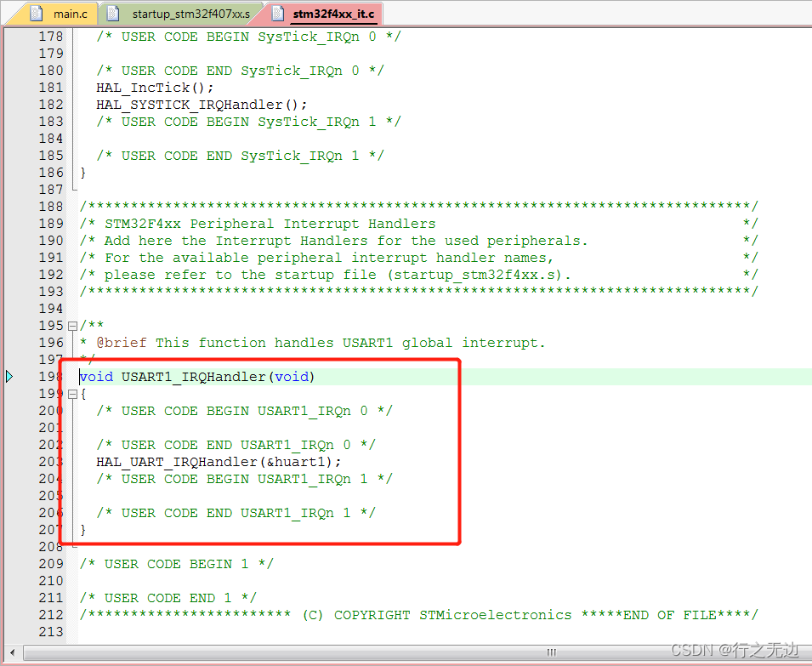
Task: Click line number 188 in the gutter
Action: pyautogui.click(x=51, y=207)
